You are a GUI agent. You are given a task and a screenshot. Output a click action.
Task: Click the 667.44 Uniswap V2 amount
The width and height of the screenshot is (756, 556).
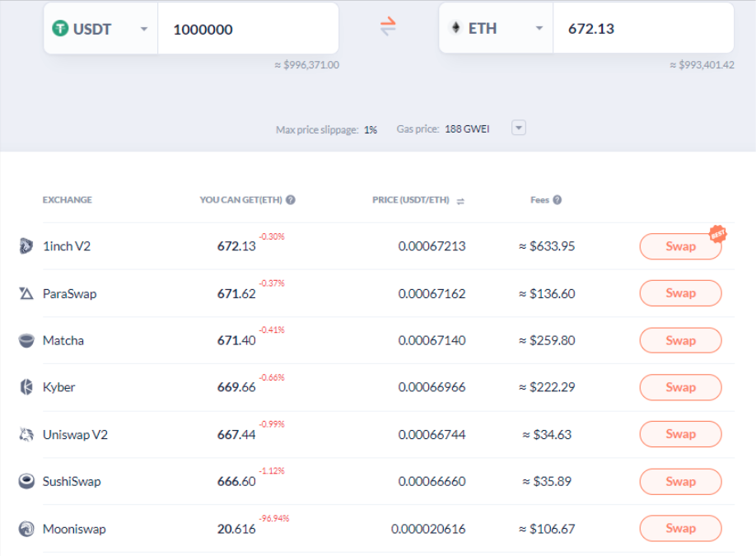[236, 434]
